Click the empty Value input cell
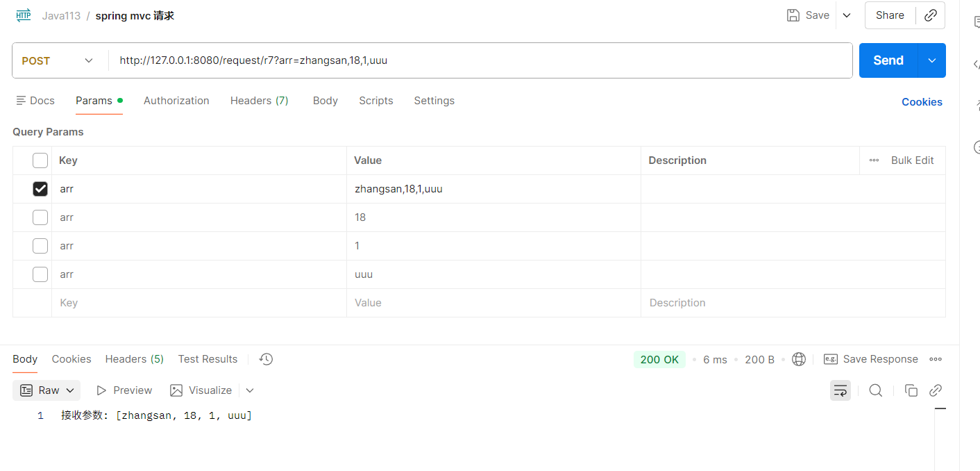 click(x=493, y=303)
